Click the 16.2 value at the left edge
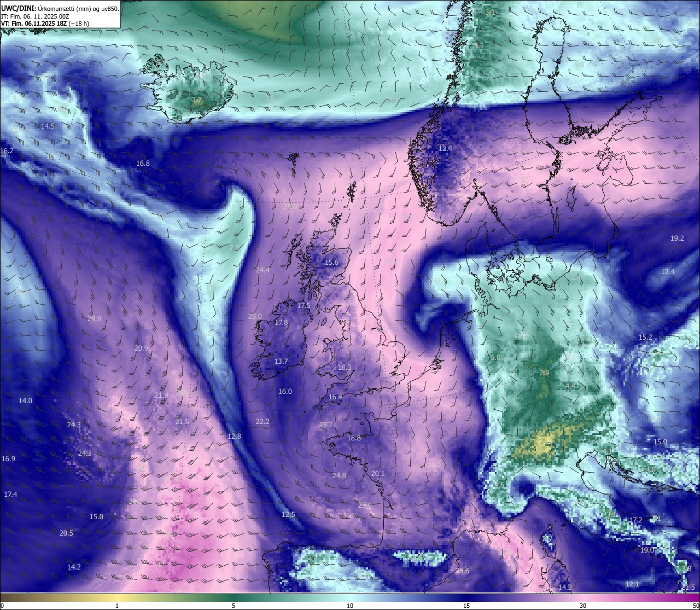The width and height of the screenshot is (700, 610). point(7,150)
